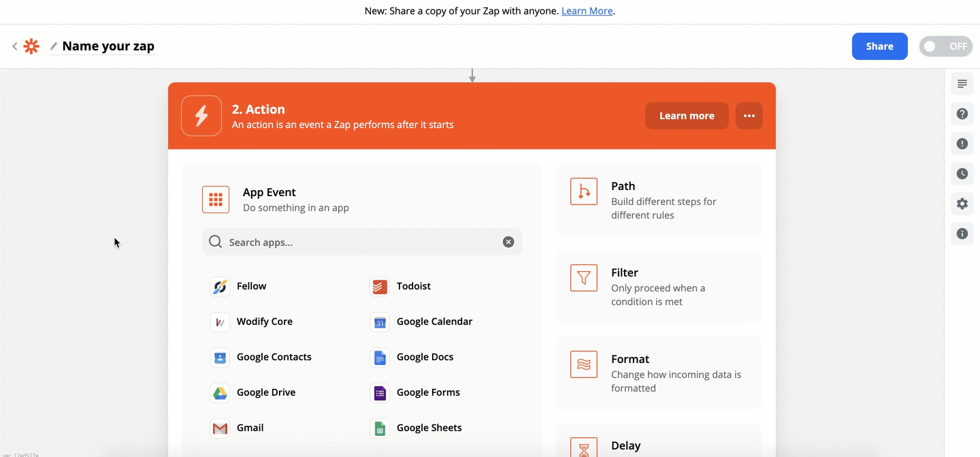The width and height of the screenshot is (980, 457).
Task: Select the Wodify Core app icon
Action: tap(219, 322)
